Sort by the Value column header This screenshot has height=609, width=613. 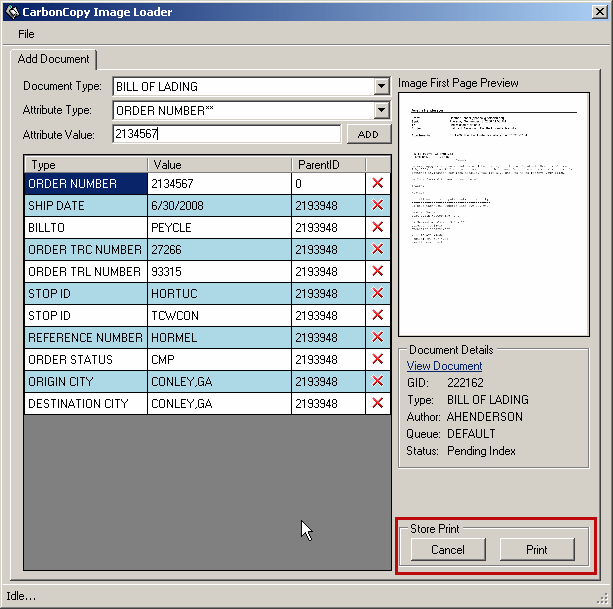point(219,164)
